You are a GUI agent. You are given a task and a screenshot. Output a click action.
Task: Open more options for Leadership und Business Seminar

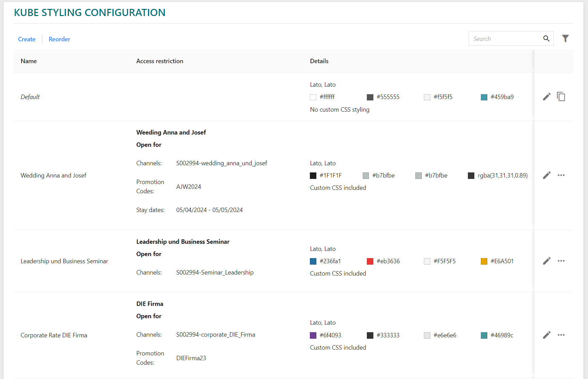tap(561, 261)
